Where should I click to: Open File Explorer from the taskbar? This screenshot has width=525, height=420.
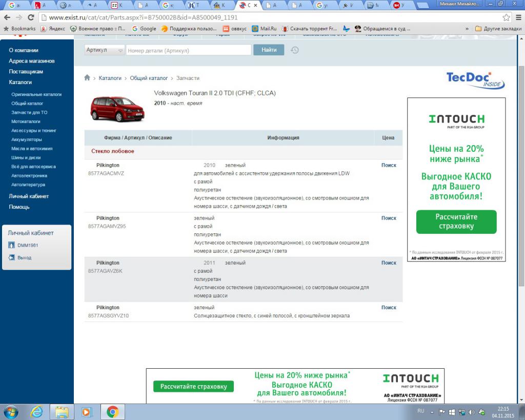62,412
